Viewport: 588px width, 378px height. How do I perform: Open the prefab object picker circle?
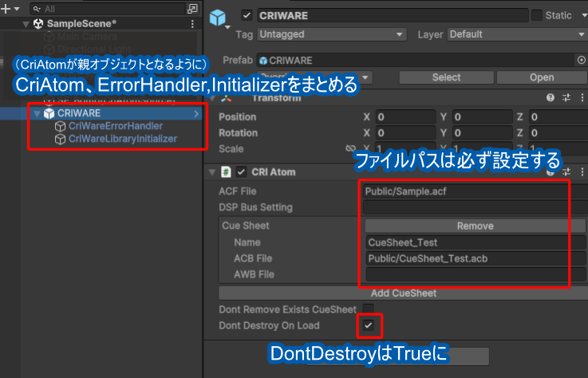(x=581, y=60)
